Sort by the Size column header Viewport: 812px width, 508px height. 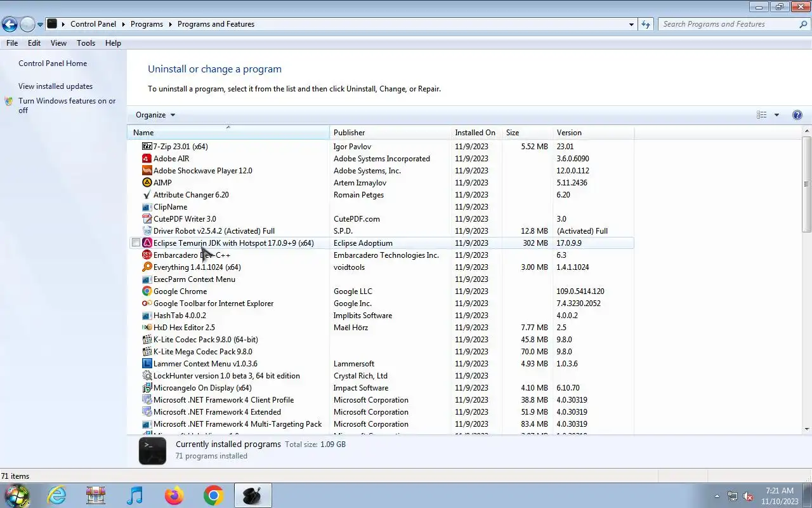click(x=527, y=133)
